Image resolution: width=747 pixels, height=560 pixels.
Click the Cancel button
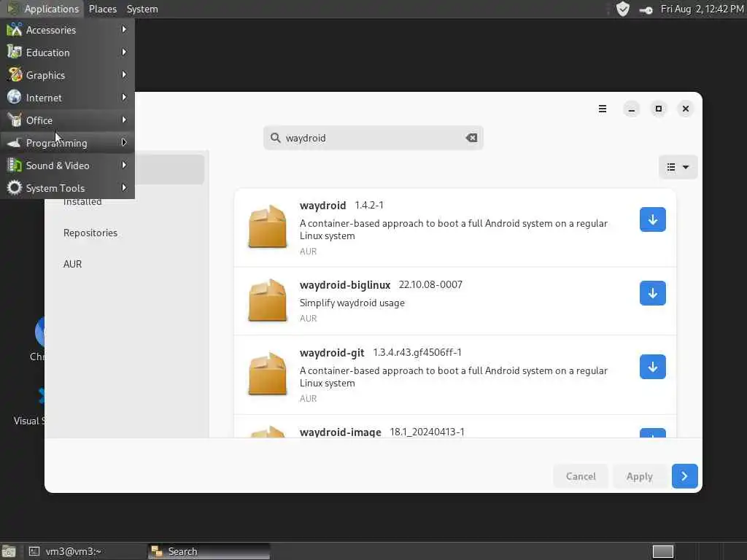tap(581, 476)
